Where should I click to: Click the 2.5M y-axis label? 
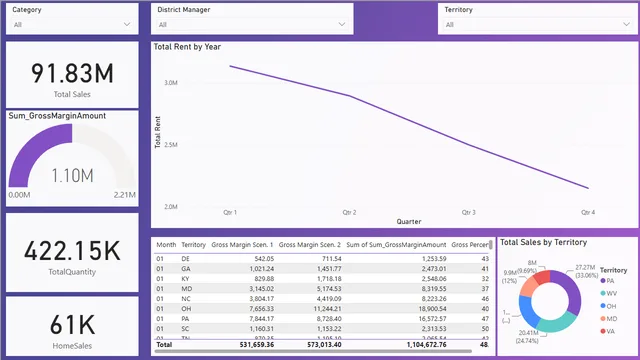tap(171, 145)
